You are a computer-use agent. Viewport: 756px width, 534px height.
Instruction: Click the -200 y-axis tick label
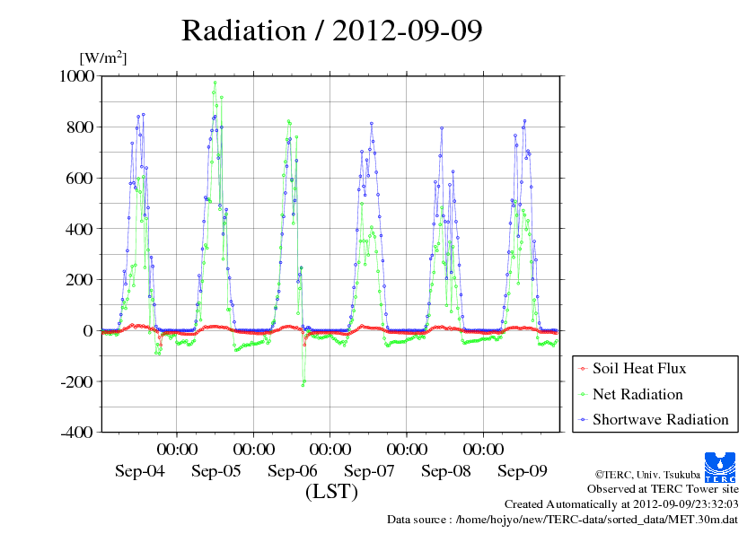click(x=77, y=381)
